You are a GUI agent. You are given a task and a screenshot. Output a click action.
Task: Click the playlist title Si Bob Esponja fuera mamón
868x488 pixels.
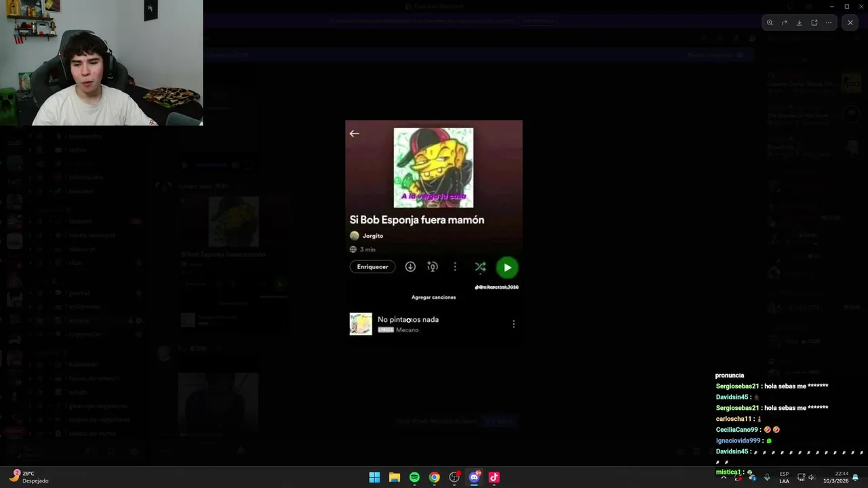[x=417, y=220]
